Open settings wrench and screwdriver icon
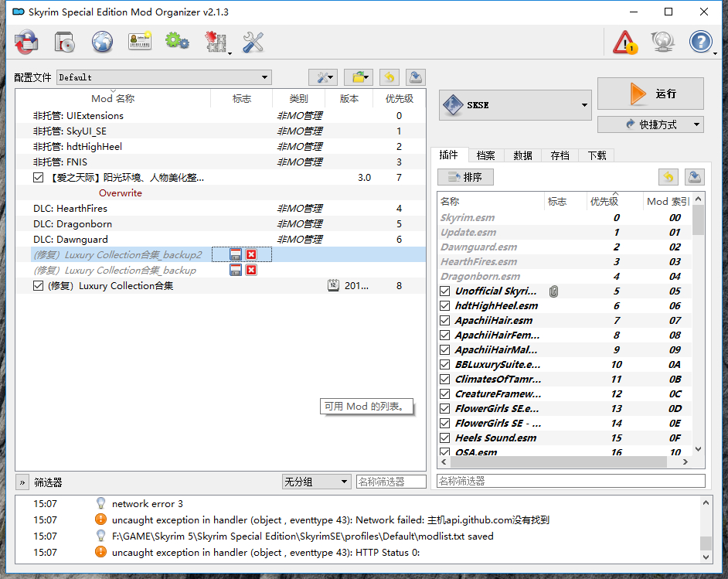This screenshot has width=728, height=579. coord(253,43)
